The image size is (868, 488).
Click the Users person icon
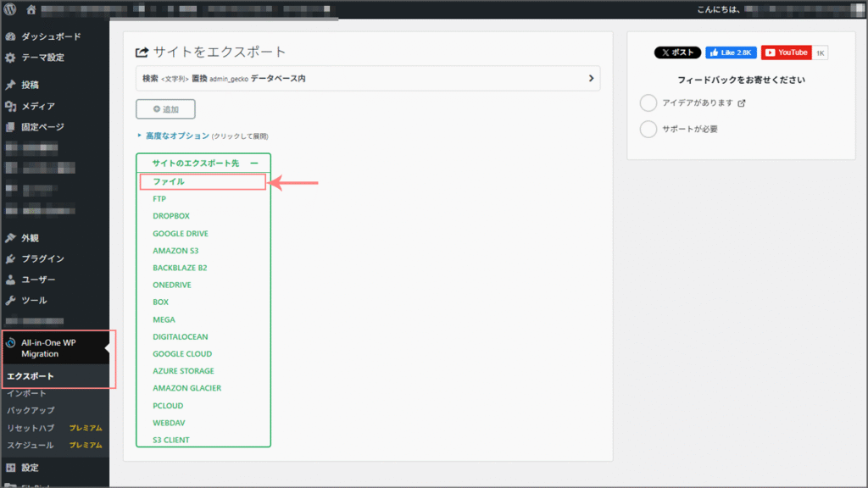point(10,280)
